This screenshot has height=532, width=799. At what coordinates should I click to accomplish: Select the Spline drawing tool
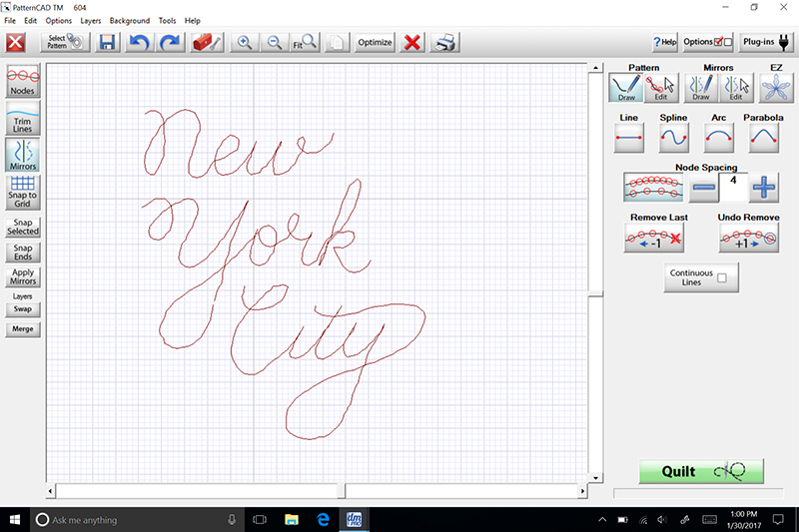[674, 138]
